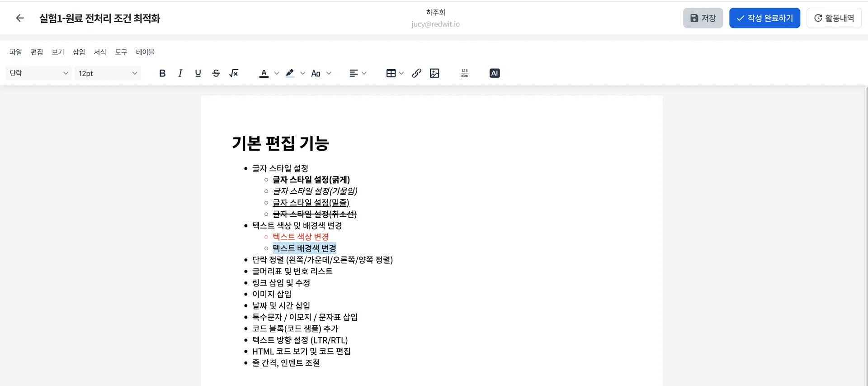Open the Aa letter case menu

coord(316,73)
